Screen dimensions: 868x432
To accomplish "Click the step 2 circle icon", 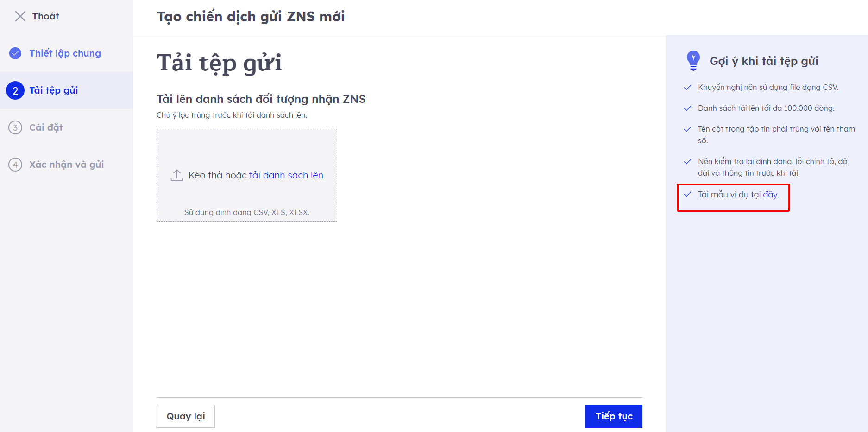I will coord(15,90).
